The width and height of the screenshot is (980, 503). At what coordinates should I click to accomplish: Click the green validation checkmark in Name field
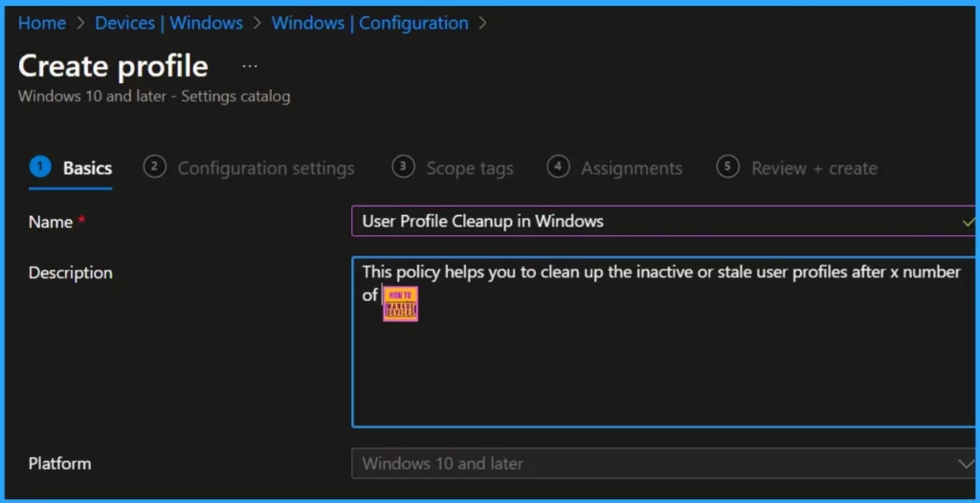click(968, 222)
